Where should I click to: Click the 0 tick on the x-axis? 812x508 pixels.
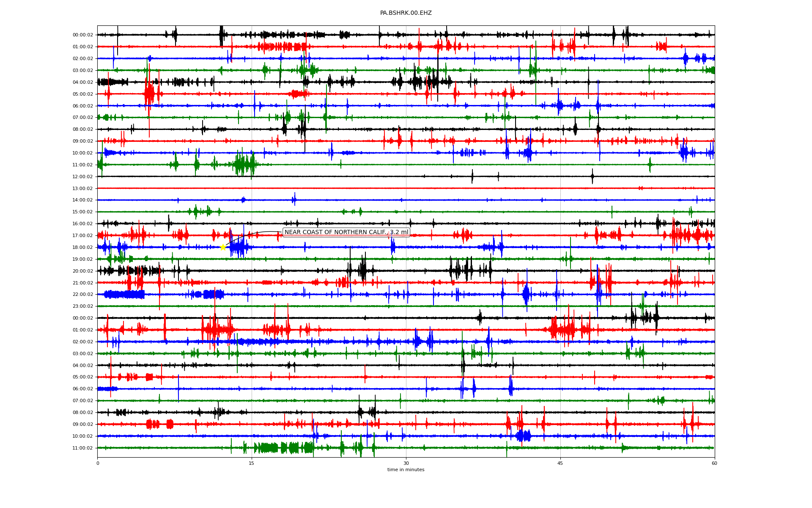pos(98,463)
